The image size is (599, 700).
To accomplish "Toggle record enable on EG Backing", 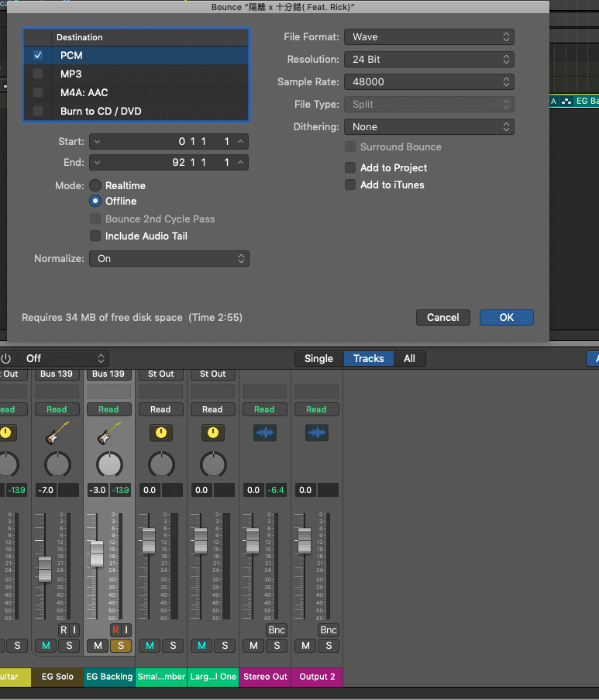I will [115, 630].
